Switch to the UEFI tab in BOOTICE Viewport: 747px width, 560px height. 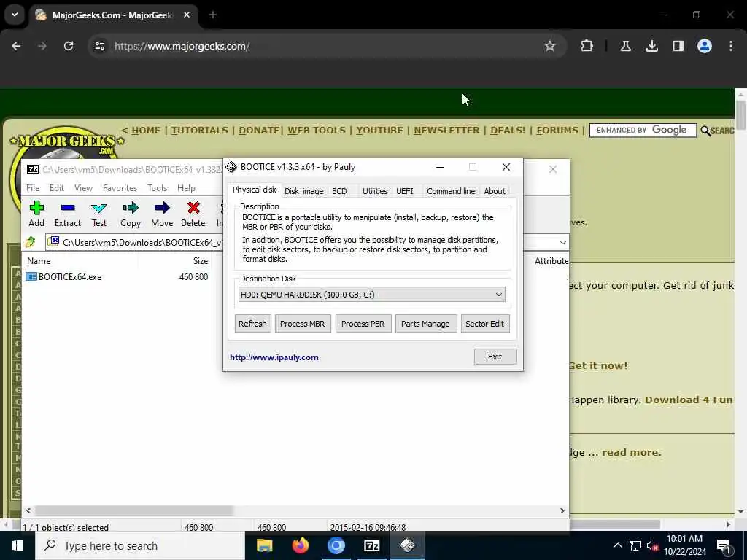coord(404,191)
